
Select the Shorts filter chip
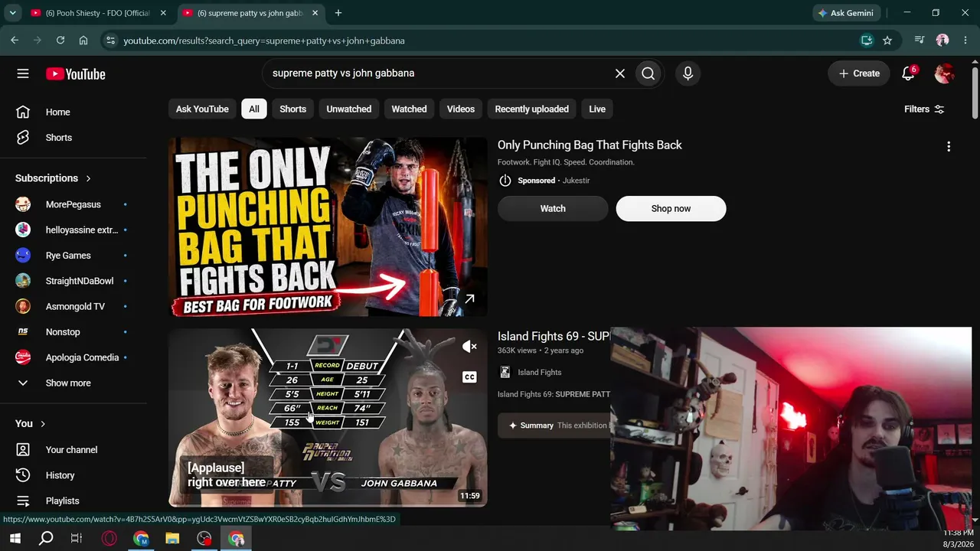pos(292,109)
